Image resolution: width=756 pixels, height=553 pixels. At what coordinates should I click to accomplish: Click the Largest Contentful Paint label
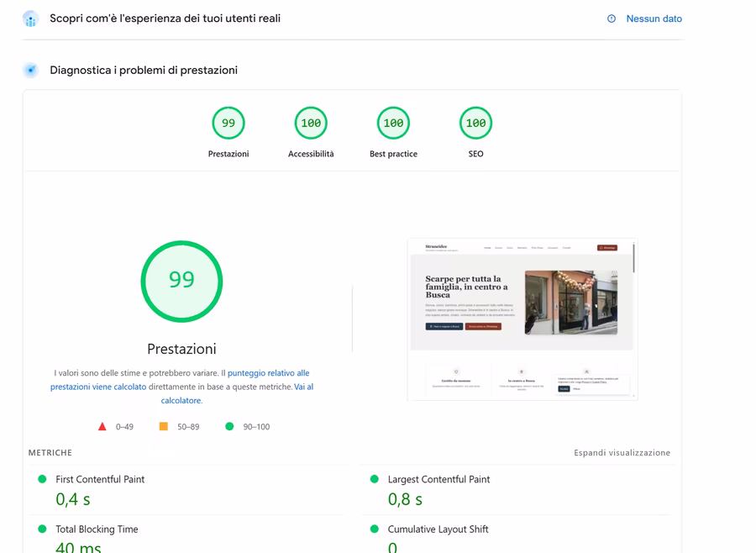click(x=438, y=479)
